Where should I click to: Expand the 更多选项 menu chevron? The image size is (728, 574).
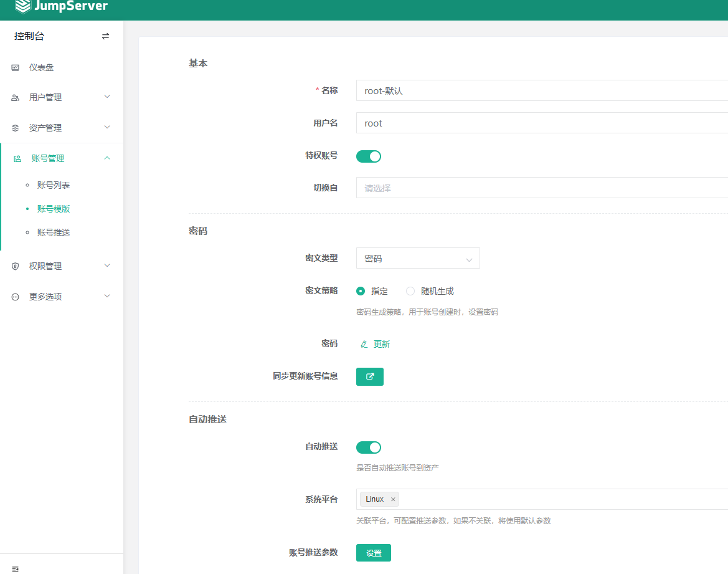tap(107, 296)
